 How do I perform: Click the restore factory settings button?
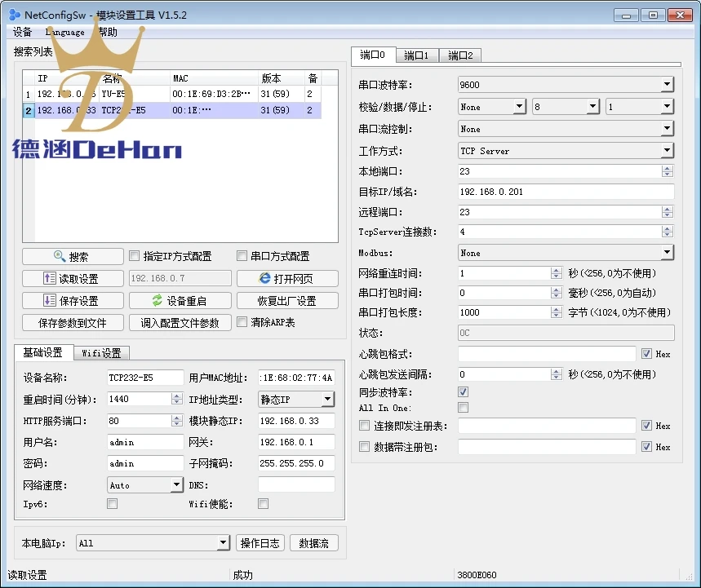click(x=287, y=301)
